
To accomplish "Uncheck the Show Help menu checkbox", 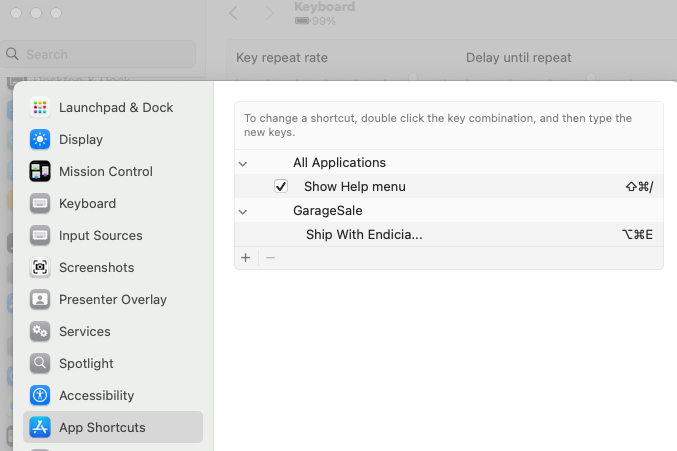I will pos(281,186).
